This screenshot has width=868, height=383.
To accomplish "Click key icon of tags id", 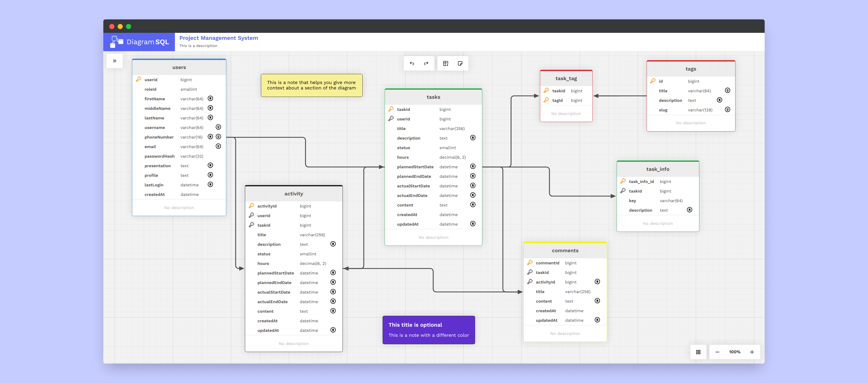I will (x=653, y=81).
